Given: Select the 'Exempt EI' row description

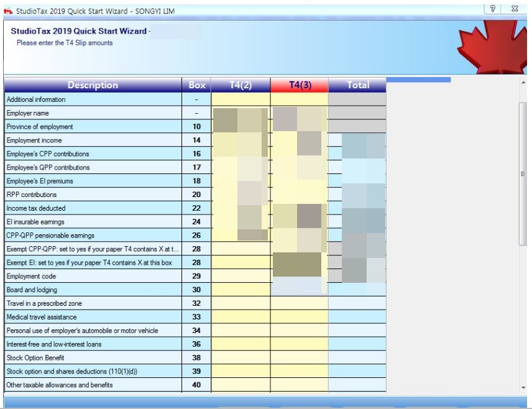Looking at the screenshot, I should click(89, 262).
